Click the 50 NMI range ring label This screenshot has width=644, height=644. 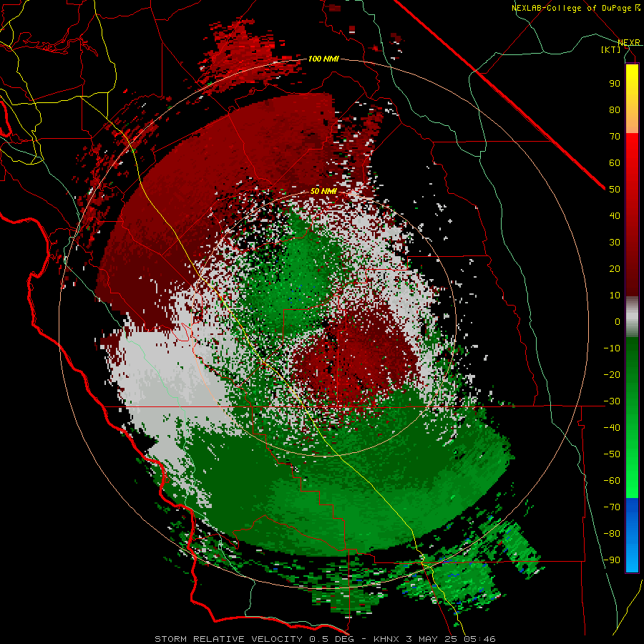pyautogui.click(x=323, y=191)
